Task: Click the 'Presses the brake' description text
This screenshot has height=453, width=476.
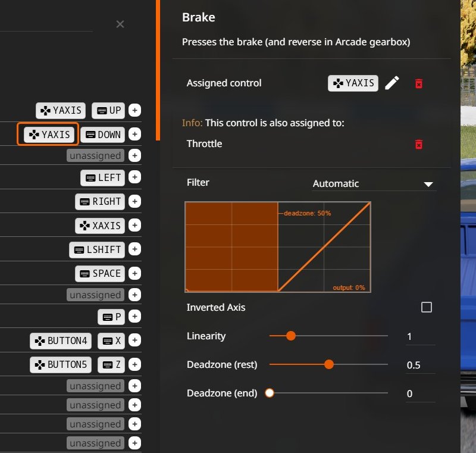Action: [296, 42]
